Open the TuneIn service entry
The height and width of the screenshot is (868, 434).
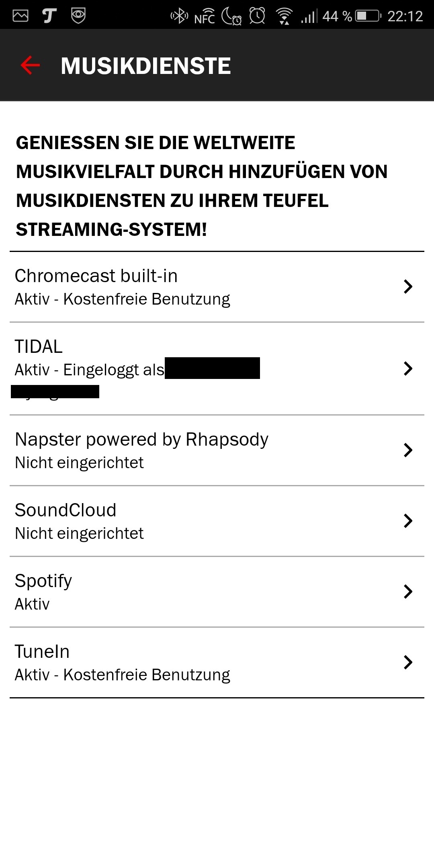(42, 651)
